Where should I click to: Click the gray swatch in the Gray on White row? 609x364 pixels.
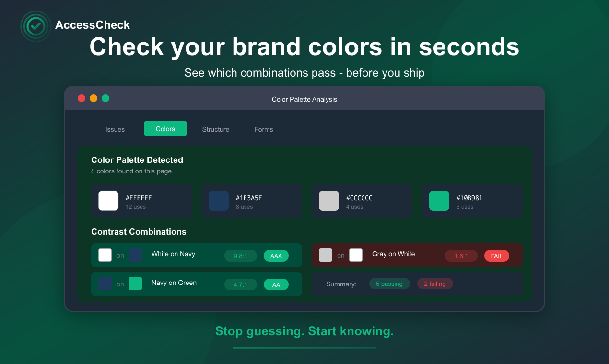325,255
